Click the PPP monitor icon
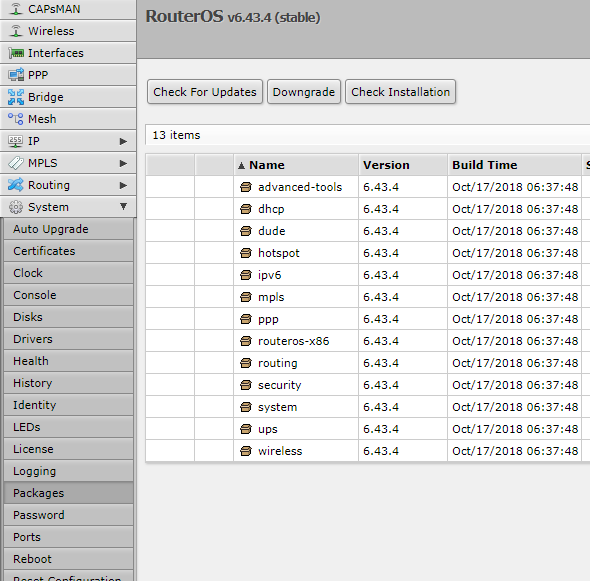 [x=16, y=75]
